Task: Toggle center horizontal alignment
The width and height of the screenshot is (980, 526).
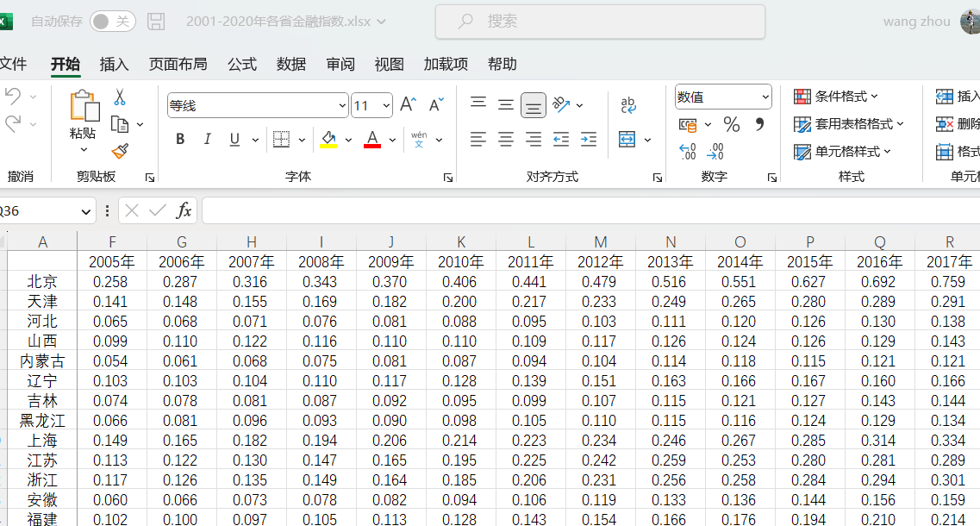Action: (x=506, y=140)
